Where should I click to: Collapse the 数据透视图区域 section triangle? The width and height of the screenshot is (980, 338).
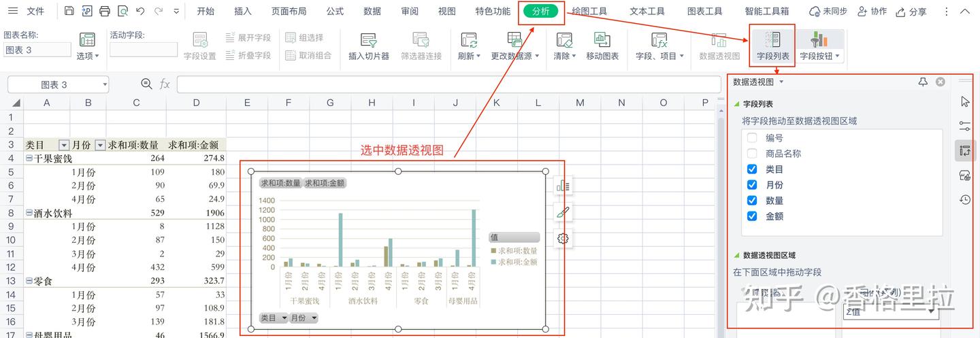(x=736, y=256)
